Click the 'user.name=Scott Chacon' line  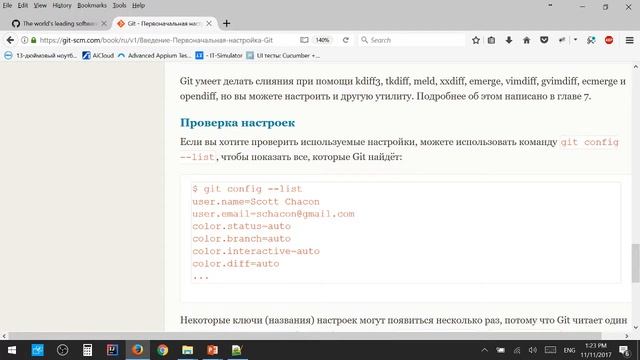pyautogui.click(x=256, y=202)
